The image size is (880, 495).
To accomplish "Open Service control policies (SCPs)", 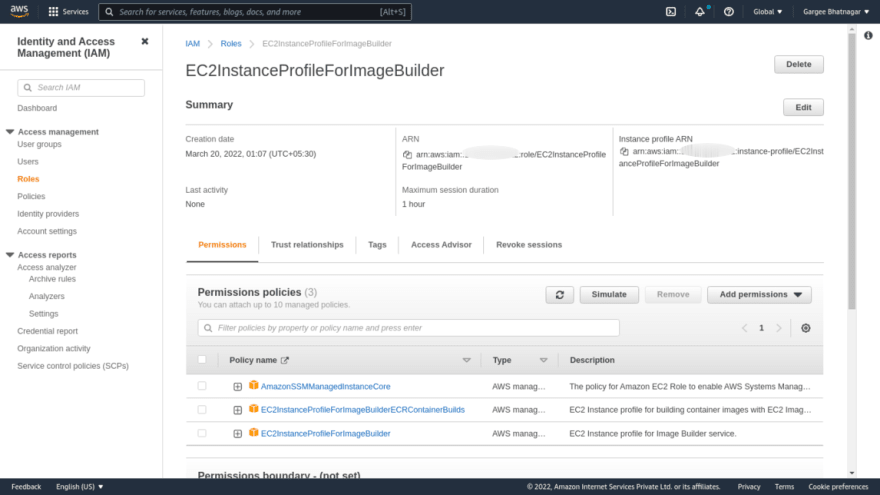I will (73, 366).
